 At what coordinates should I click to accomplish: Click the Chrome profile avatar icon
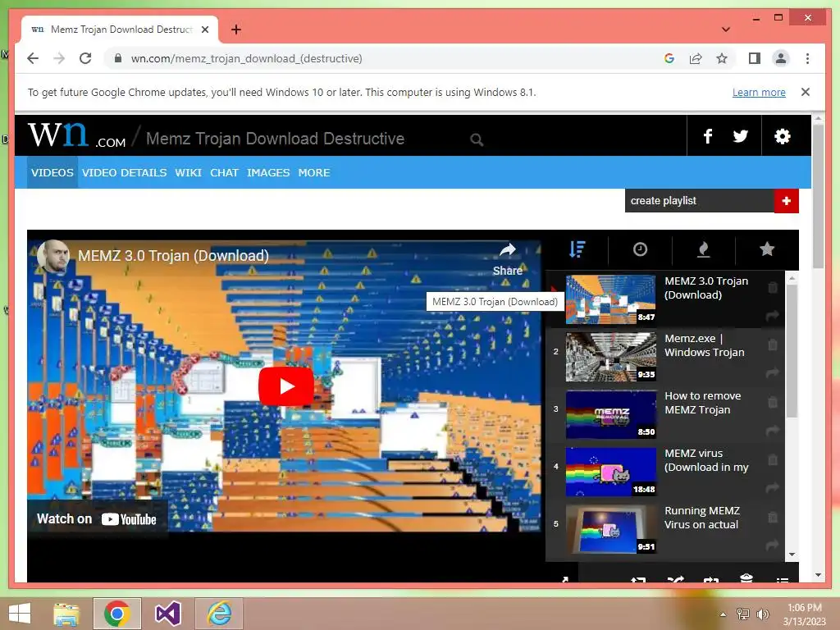pyautogui.click(x=781, y=58)
